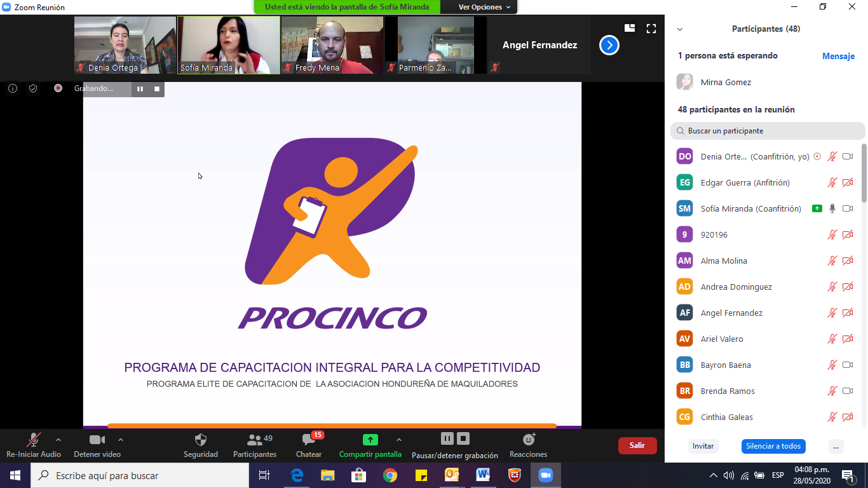Toggle Denia Ortega's camera icon in list

[848, 156]
